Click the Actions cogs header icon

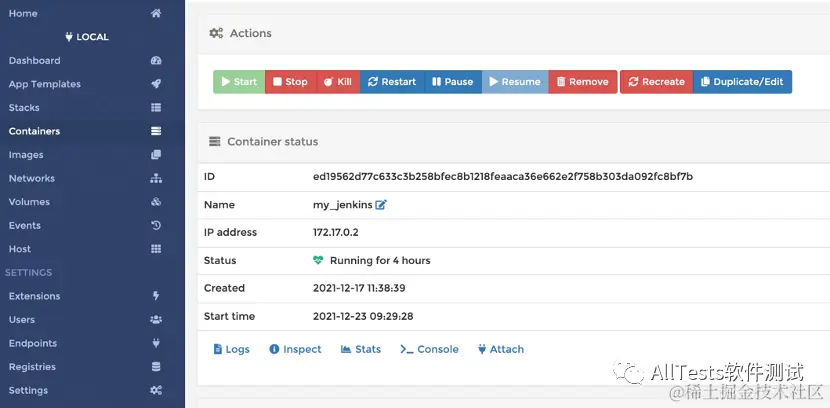[x=216, y=33]
